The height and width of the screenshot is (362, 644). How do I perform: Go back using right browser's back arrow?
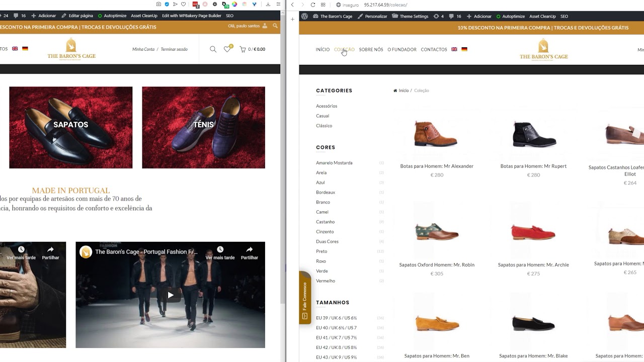pos(292,5)
